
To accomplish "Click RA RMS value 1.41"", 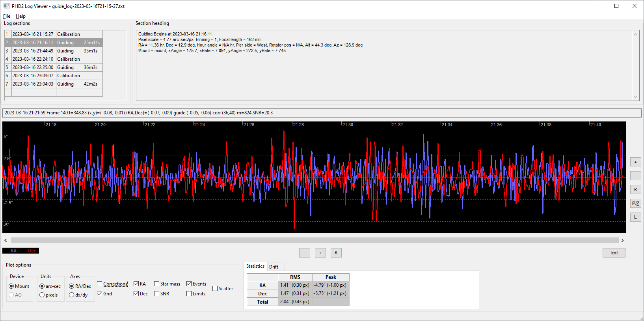I will point(295,285).
